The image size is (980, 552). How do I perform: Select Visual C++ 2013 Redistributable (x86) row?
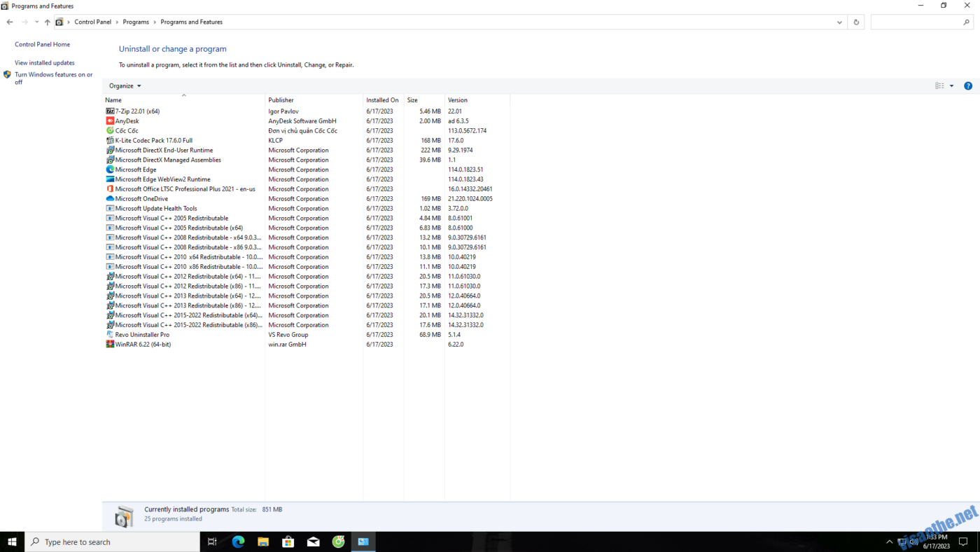[x=306, y=305]
